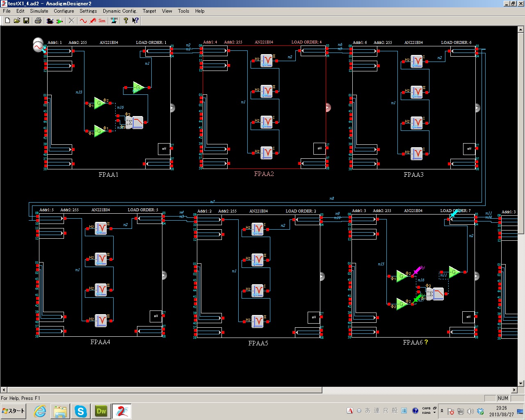Save the design with the floppy disk icon

[x=26, y=21]
